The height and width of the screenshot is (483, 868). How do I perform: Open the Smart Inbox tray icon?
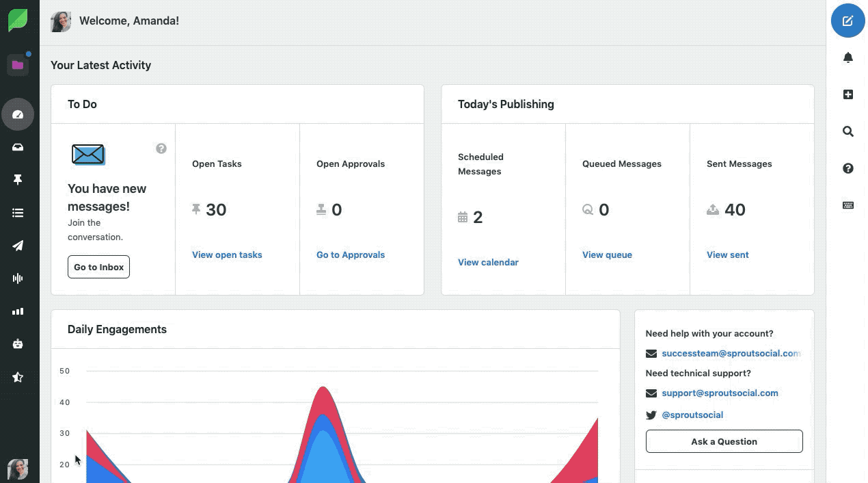[18, 147]
